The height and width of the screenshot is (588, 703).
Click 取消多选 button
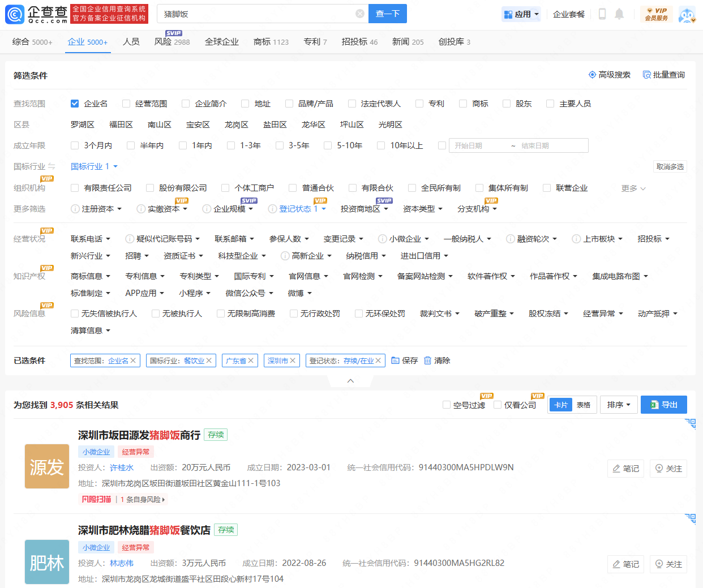point(670,166)
